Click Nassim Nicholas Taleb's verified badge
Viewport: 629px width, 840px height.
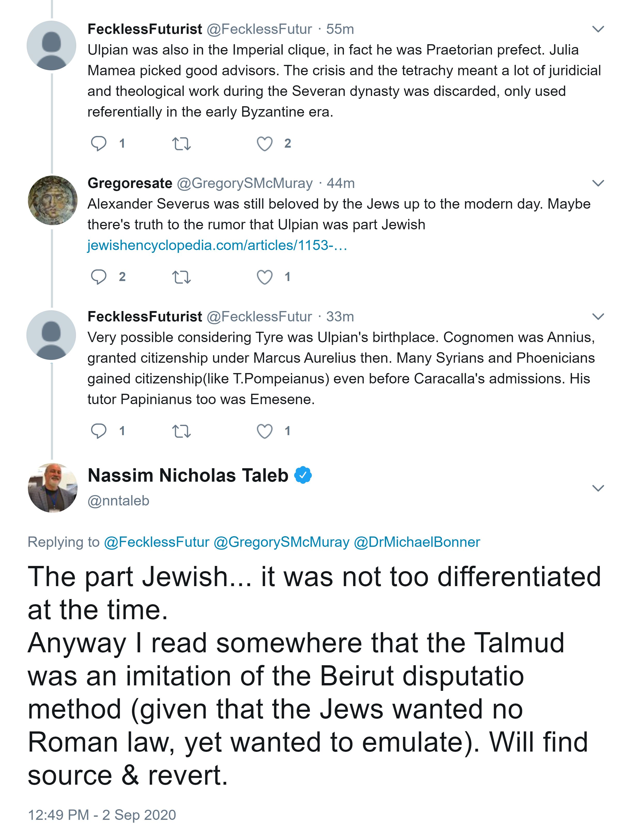303,475
